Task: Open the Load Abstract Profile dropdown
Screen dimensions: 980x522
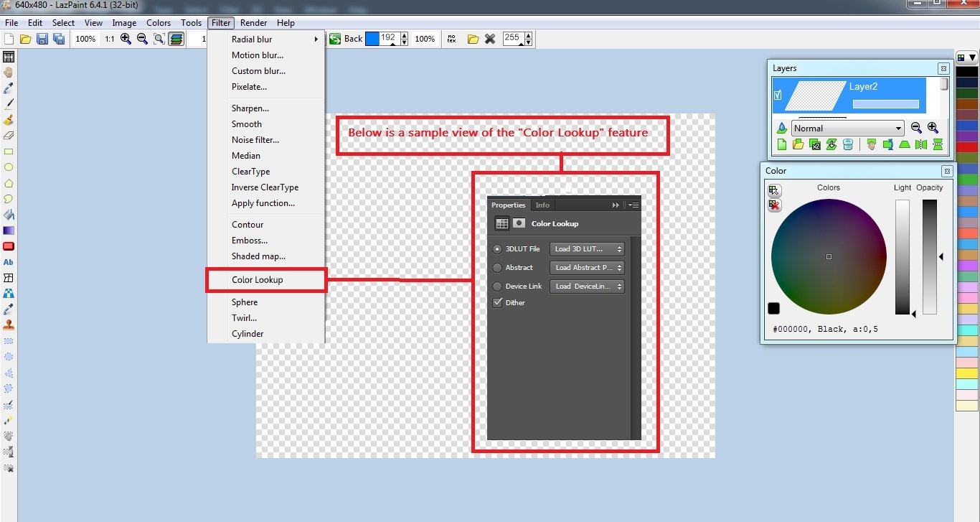Action: [x=587, y=268]
